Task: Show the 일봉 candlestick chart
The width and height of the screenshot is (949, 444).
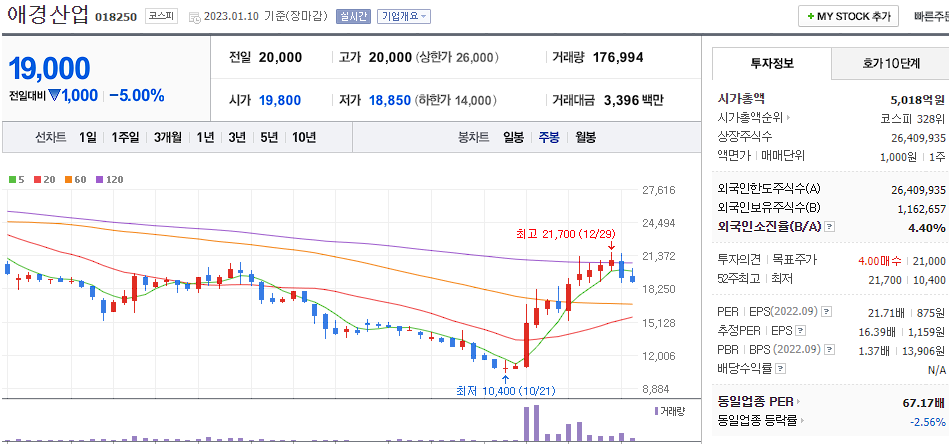Action: pyautogui.click(x=514, y=137)
